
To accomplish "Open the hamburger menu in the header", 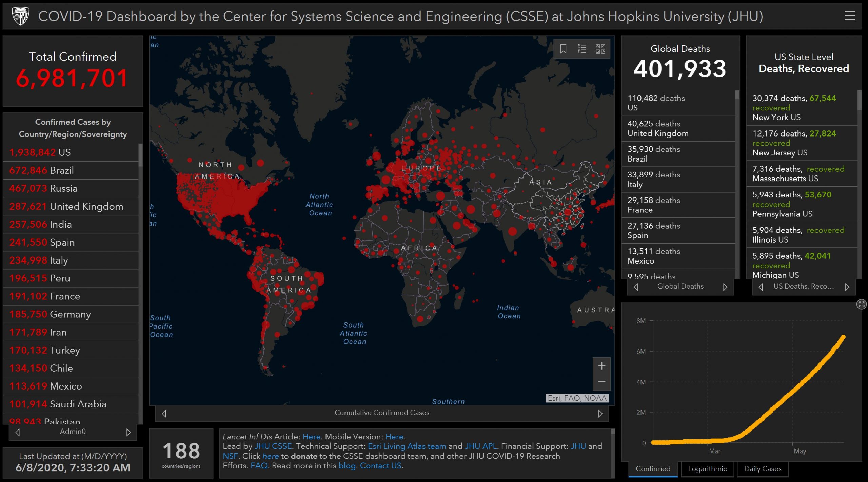I will click(850, 16).
